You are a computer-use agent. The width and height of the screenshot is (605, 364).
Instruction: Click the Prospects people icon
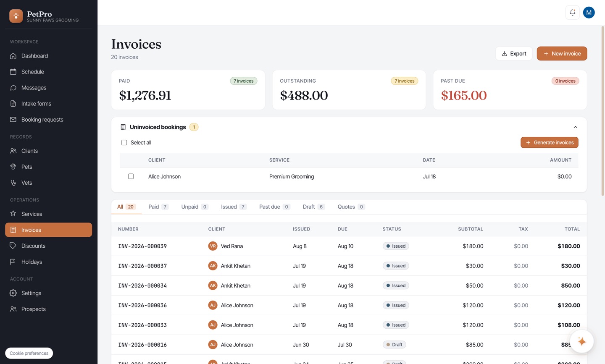pos(13,309)
